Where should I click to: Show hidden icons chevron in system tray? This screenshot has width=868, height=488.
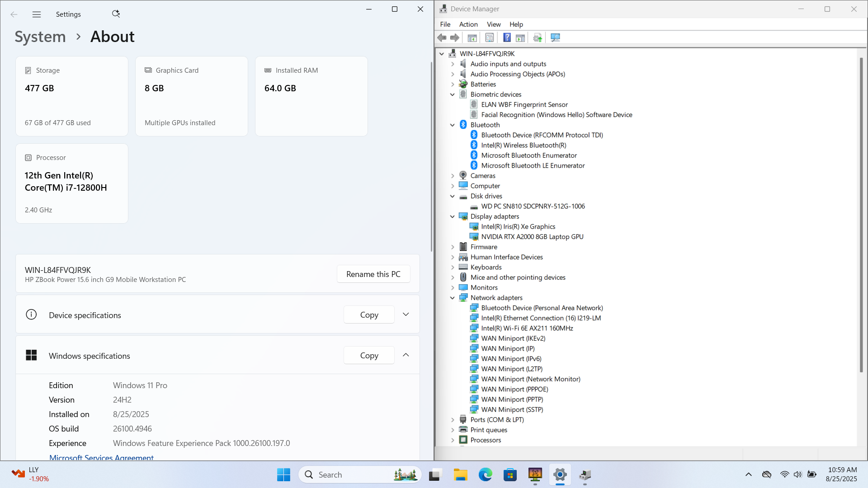749,474
